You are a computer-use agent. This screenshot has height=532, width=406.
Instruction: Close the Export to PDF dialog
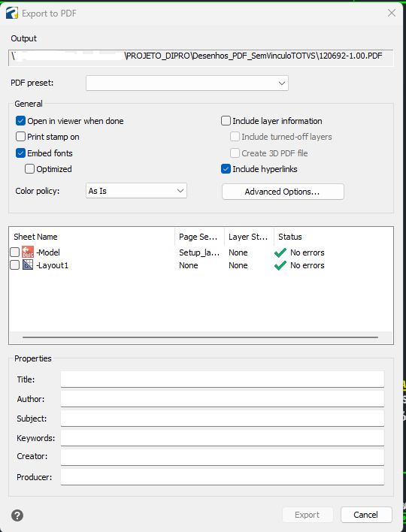(392, 13)
